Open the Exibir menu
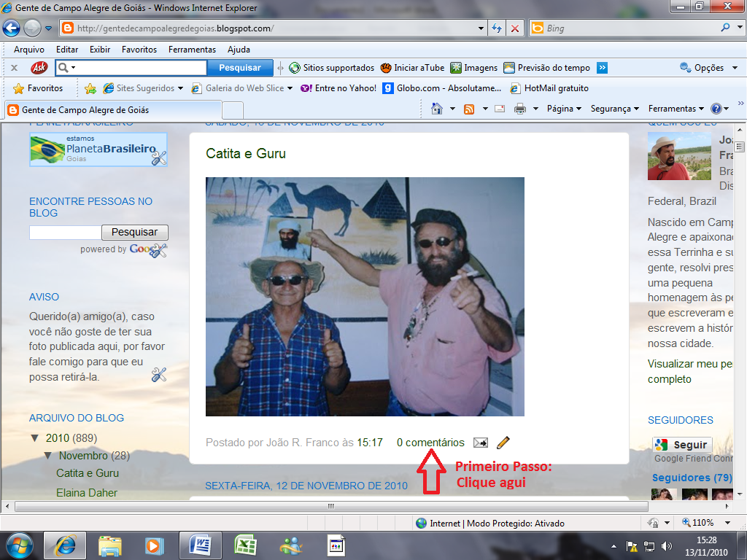747x560 pixels. [x=100, y=50]
